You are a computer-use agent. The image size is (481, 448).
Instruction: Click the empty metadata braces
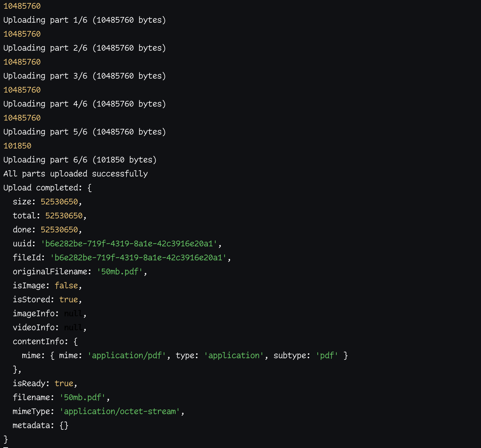[x=64, y=425]
